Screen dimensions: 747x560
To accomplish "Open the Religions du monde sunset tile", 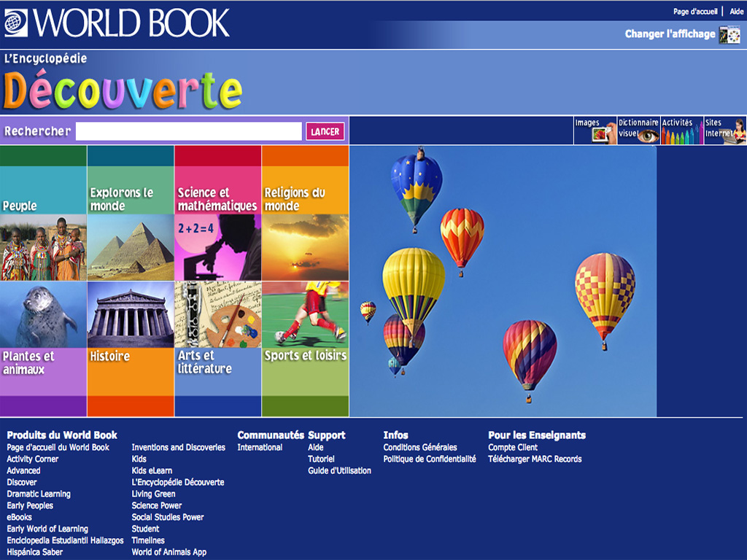I will (306, 214).
